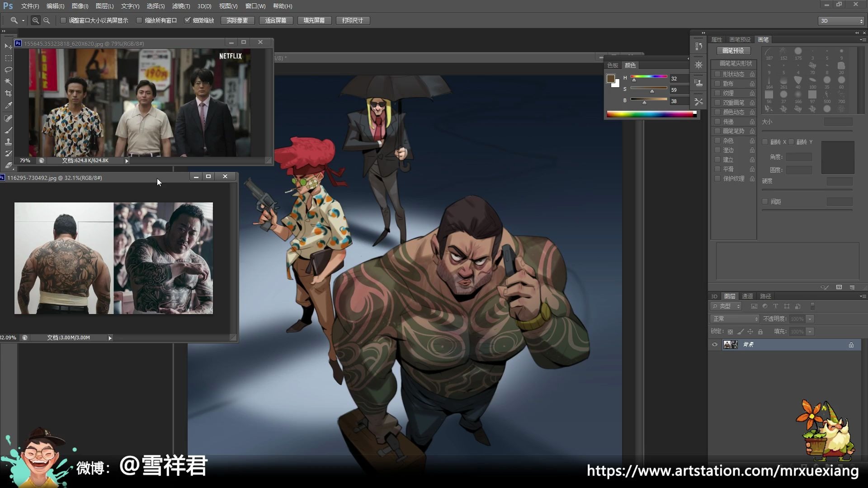Enable 调整窗口大小以满屏显示 checkbox
The height and width of the screenshot is (488, 868).
pyautogui.click(x=63, y=20)
